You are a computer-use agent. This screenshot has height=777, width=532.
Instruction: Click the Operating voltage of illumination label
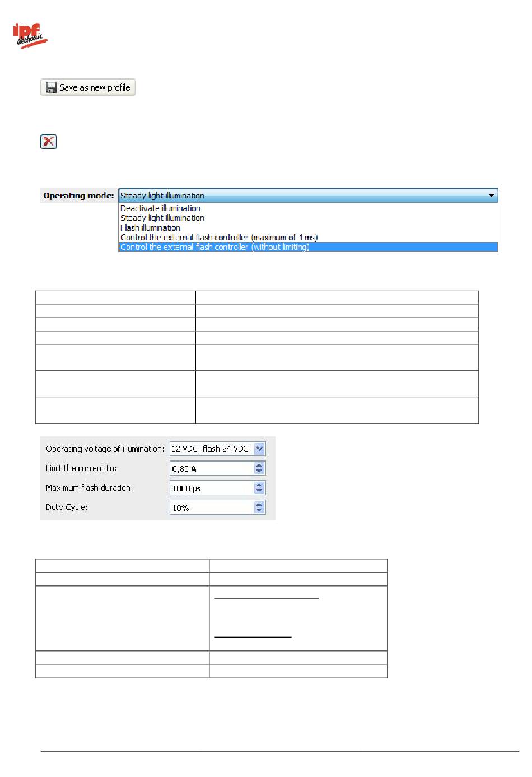click(105, 448)
